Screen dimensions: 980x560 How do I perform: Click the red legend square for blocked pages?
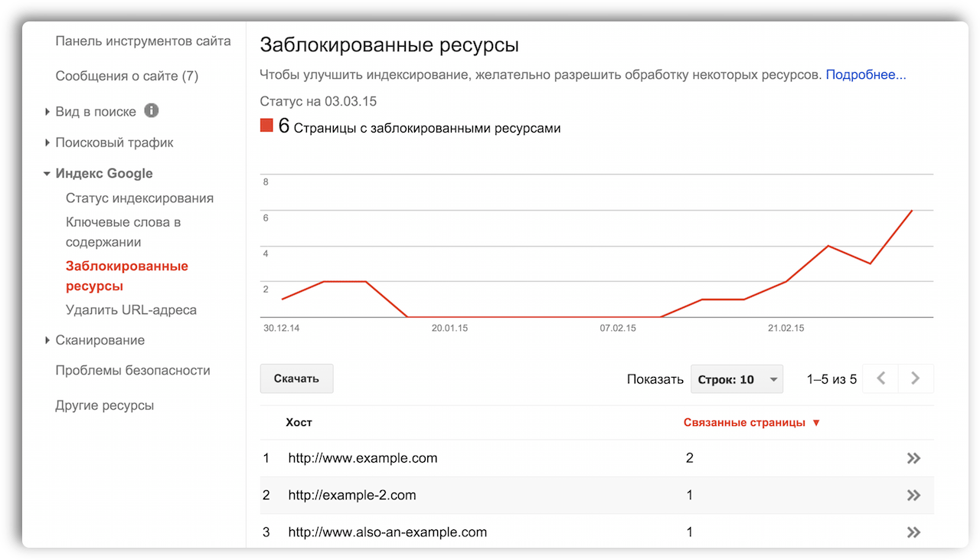(266, 126)
